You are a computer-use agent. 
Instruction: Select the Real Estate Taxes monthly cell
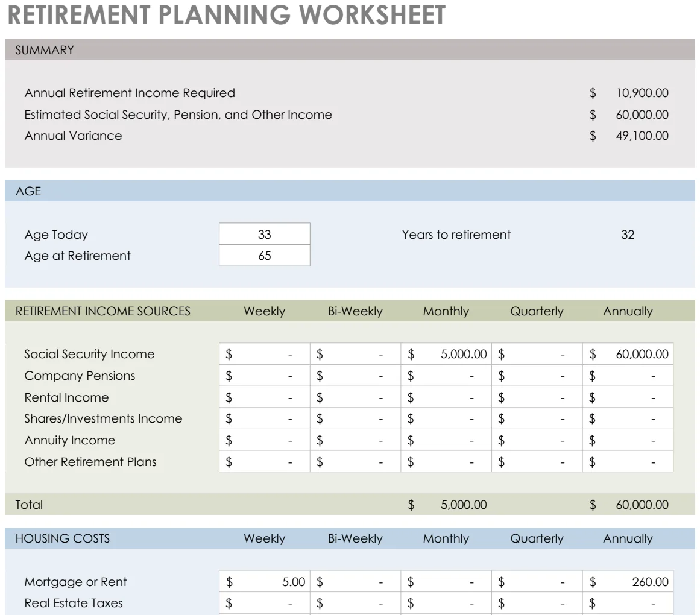[x=446, y=603]
